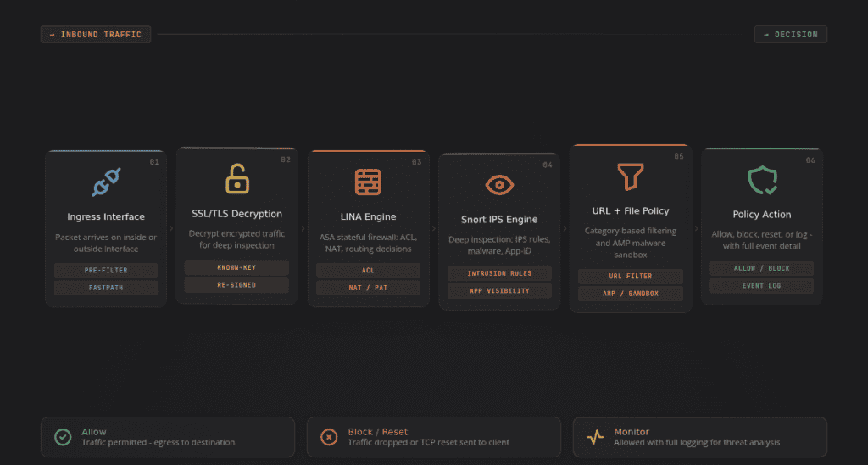Select the APP VISIBILITY tag

click(499, 290)
